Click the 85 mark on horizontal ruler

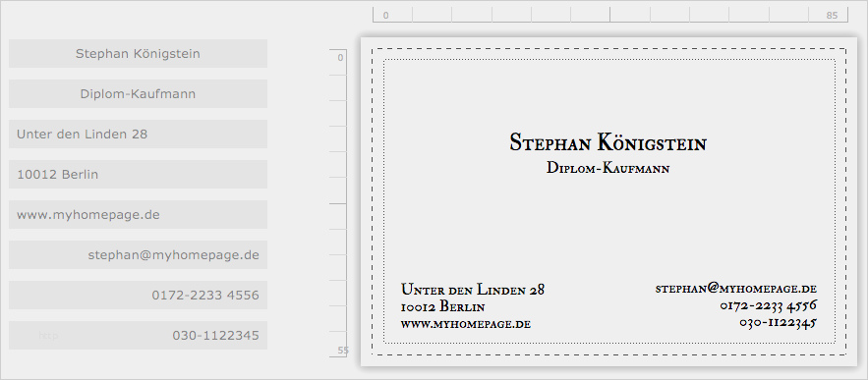pos(832,16)
